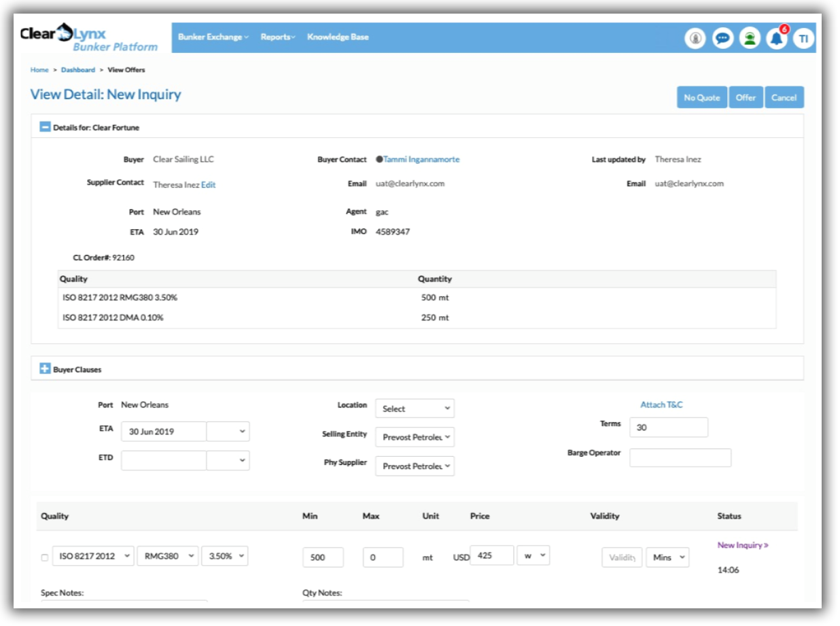Click the No Quote button
Viewport: 840px width, 626px height.
pyautogui.click(x=702, y=97)
